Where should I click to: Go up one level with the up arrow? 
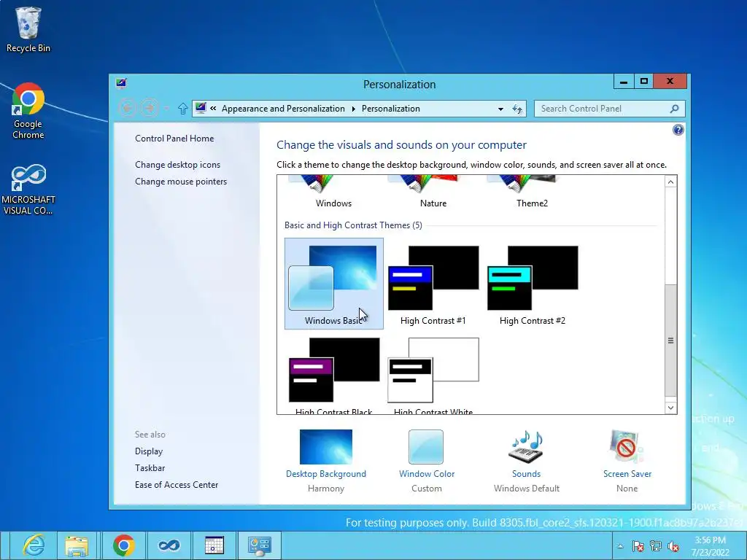tap(182, 109)
